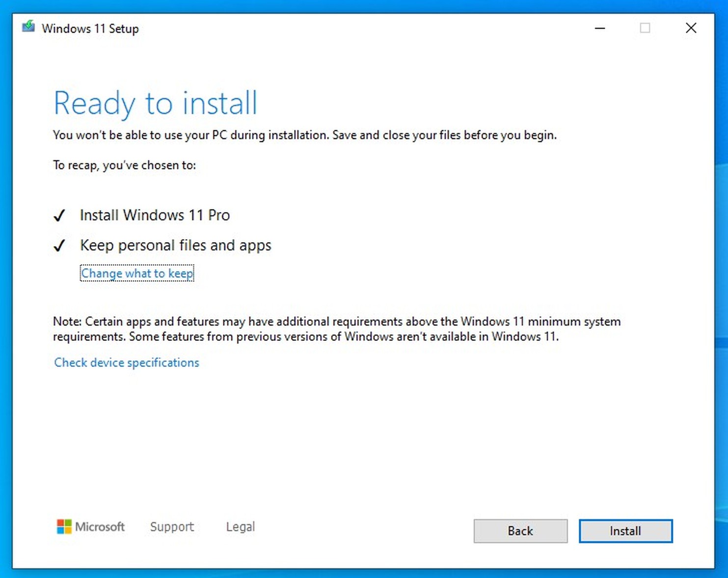Click the note about additional requirements
Viewport: 728px width, 578px height.
[x=337, y=329]
